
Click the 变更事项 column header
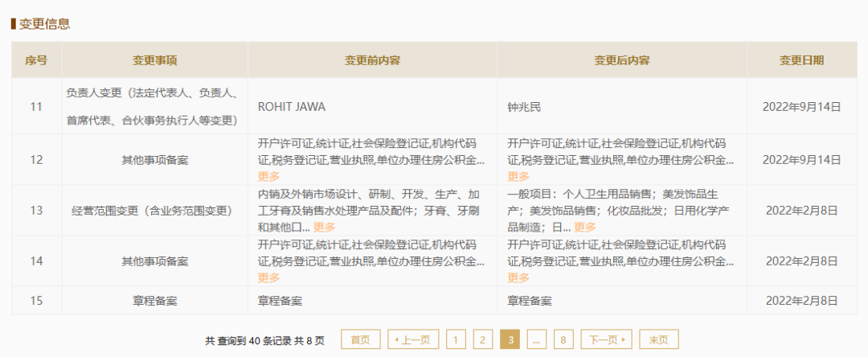(x=155, y=60)
